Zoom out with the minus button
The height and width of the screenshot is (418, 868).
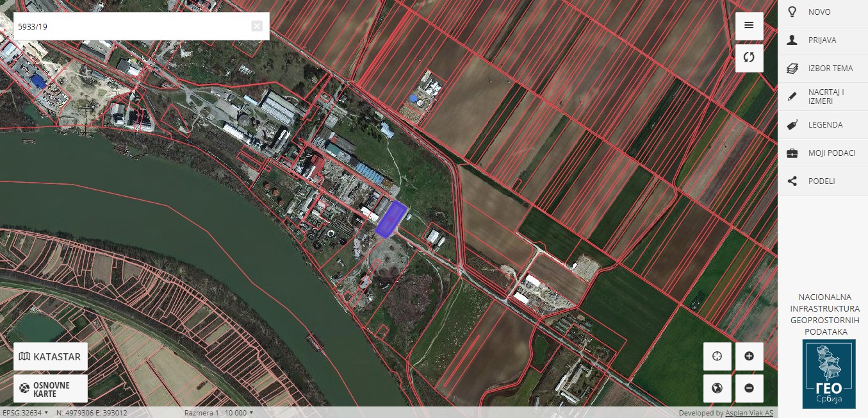pos(749,389)
